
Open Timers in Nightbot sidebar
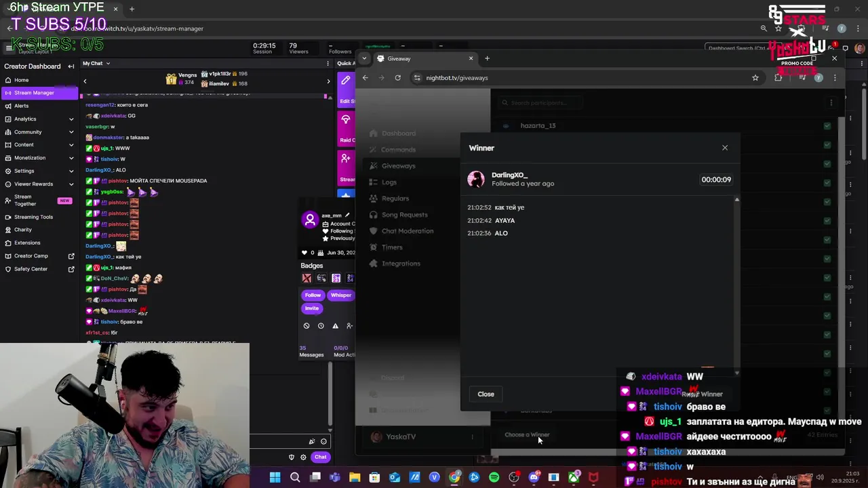tap(391, 247)
